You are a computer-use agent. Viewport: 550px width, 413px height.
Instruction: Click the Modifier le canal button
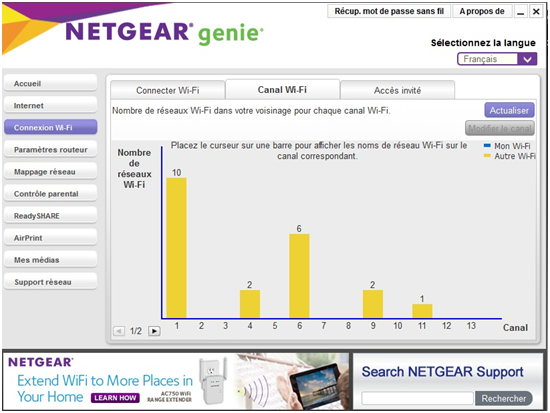[500, 128]
